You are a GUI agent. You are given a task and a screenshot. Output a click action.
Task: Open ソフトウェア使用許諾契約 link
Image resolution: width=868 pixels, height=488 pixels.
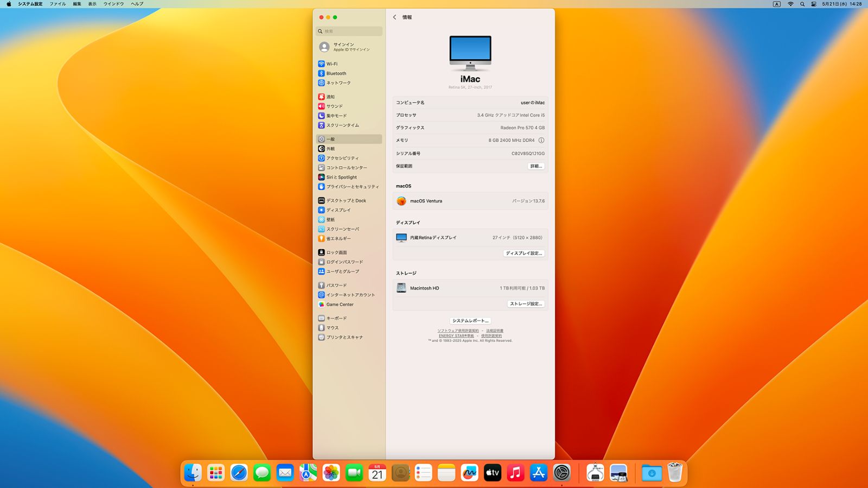pyautogui.click(x=458, y=331)
